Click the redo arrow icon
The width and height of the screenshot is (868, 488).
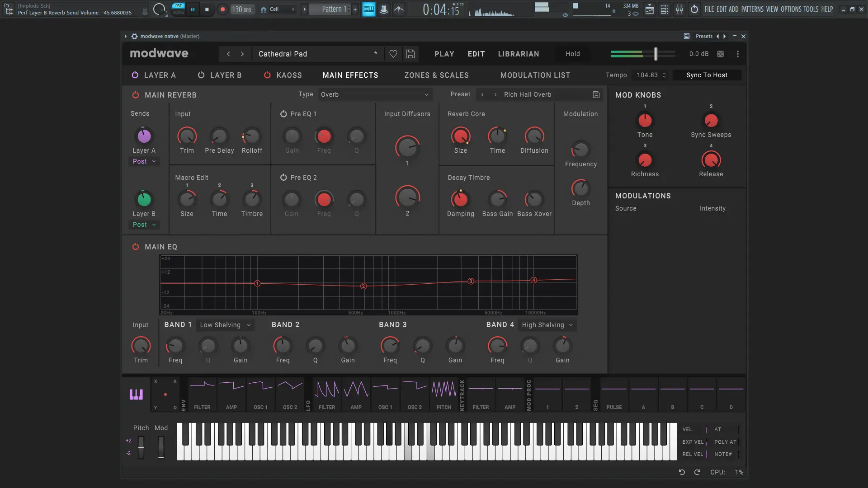click(x=697, y=472)
